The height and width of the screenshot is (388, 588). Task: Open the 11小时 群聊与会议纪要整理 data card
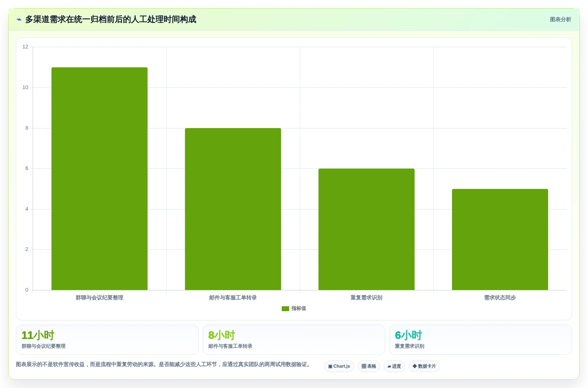(x=107, y=340)
